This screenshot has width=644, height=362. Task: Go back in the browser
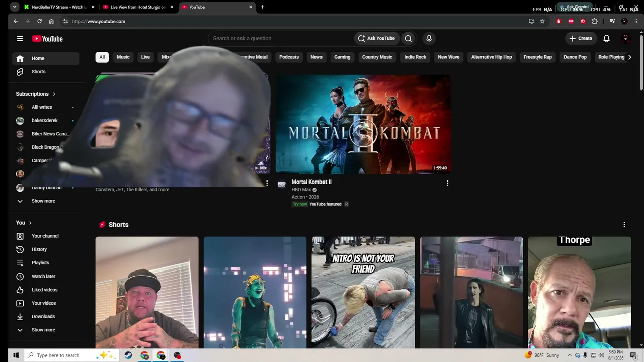tap(16, 21)
